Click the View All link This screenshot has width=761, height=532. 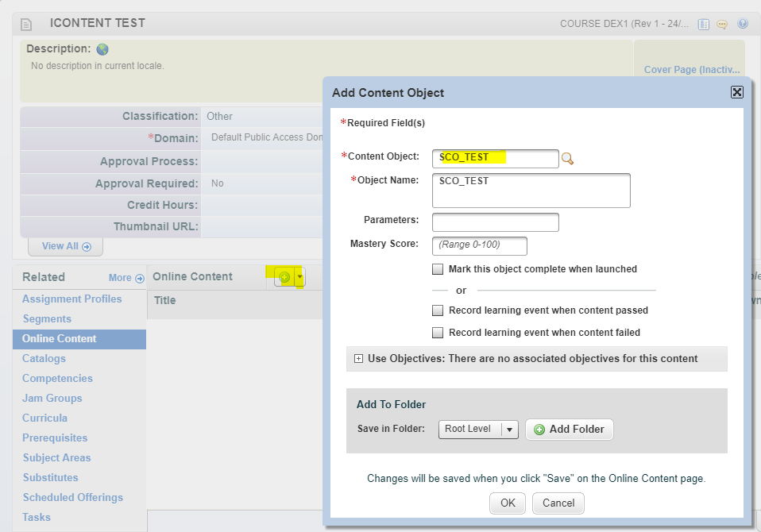(x=66, y=246)
